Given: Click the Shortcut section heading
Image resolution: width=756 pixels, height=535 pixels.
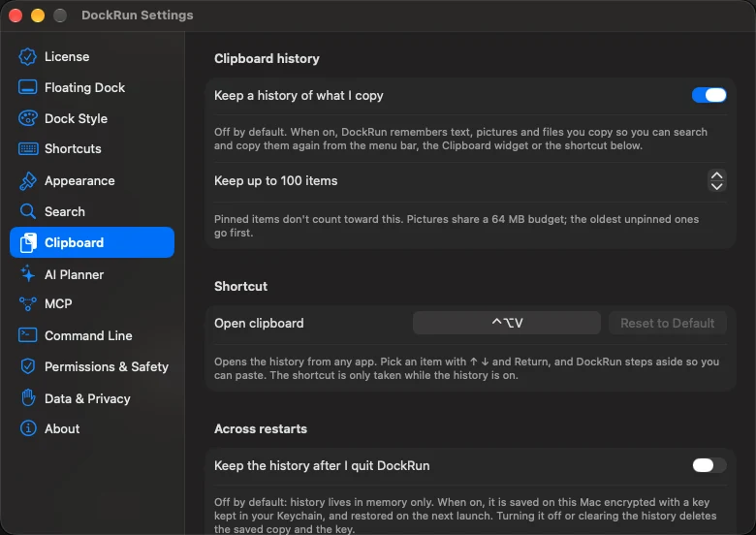Looking at the screenshot, I should click(240, 286).
